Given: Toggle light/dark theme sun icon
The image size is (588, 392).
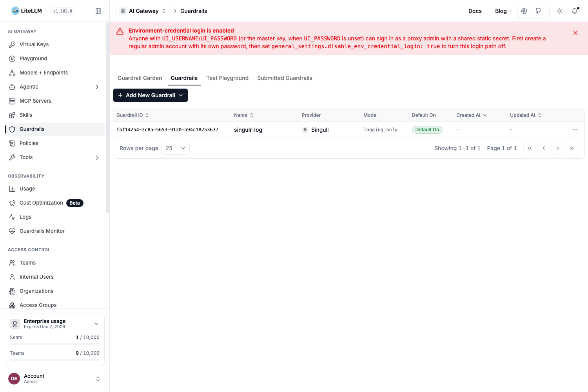Looking at the screenshot, I should 560,11.
